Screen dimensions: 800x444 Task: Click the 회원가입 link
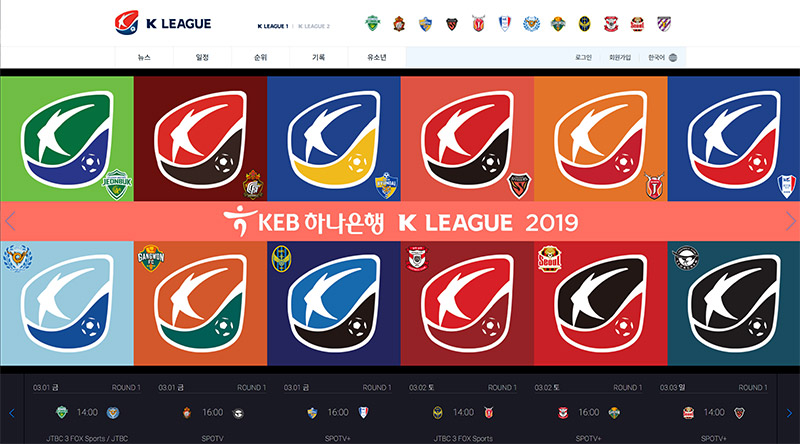[620, 58]
